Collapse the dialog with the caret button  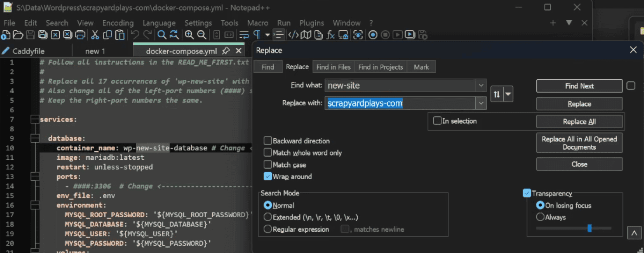(634, 233)
